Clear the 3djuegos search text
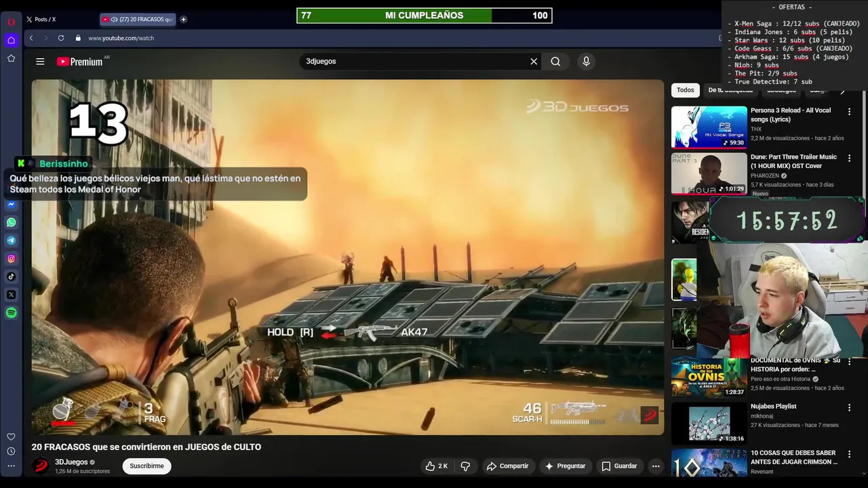868x488 pixels. 534,61
